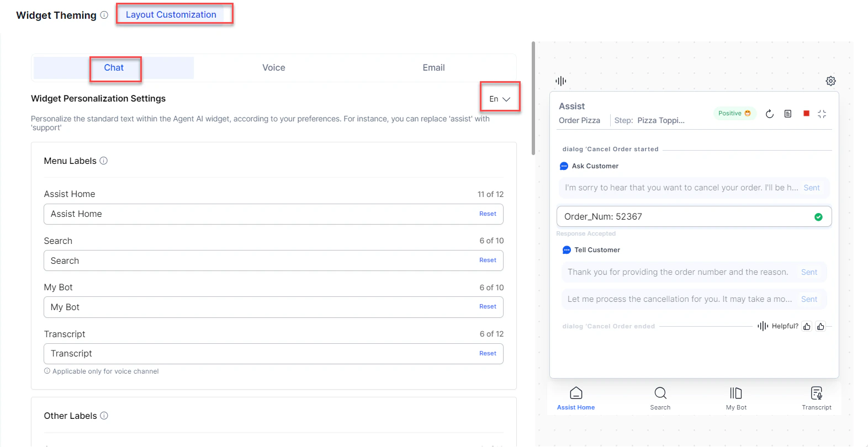Click the 'Response Accepted' text
Screen dimensions: 868x447
(586, 233)
